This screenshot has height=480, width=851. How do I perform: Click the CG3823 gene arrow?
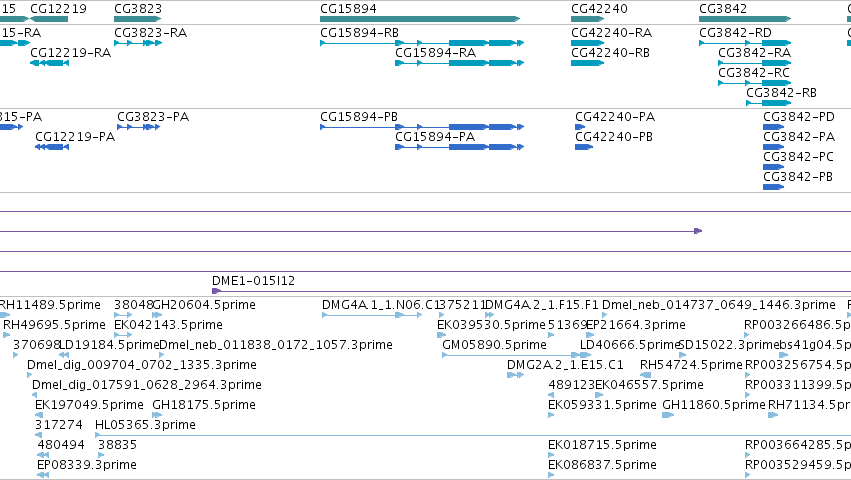pos(138,19)
